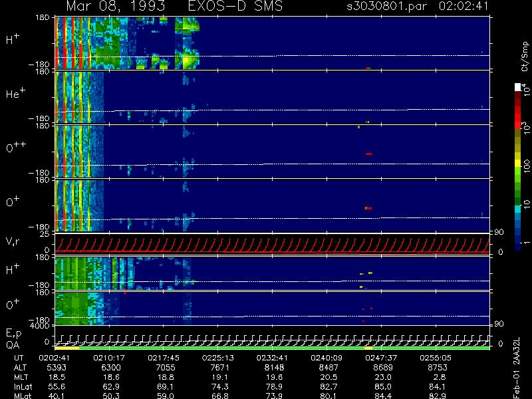This screenshot has width=532, height=399.
Task: Click altitude value "7055"
Action: point(165,368)
